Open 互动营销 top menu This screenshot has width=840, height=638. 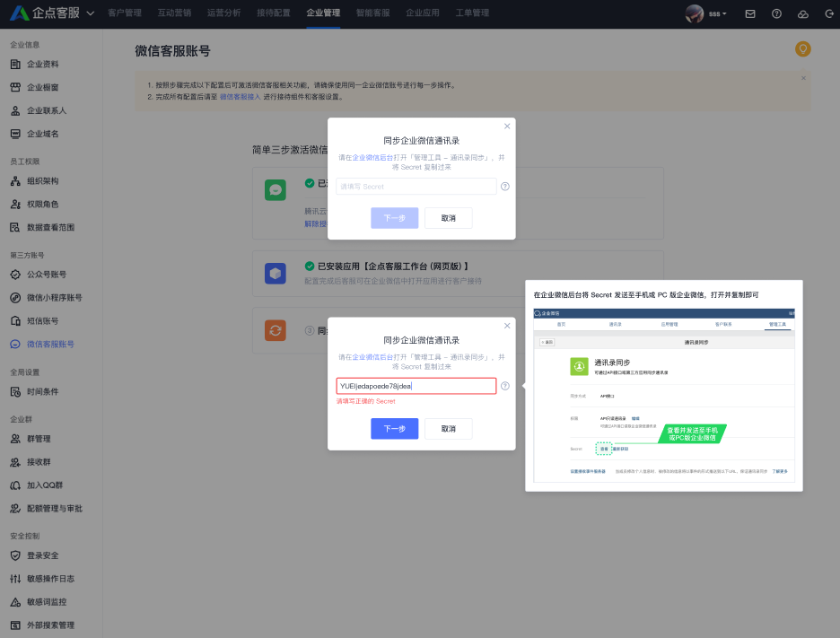pos(174,13)
